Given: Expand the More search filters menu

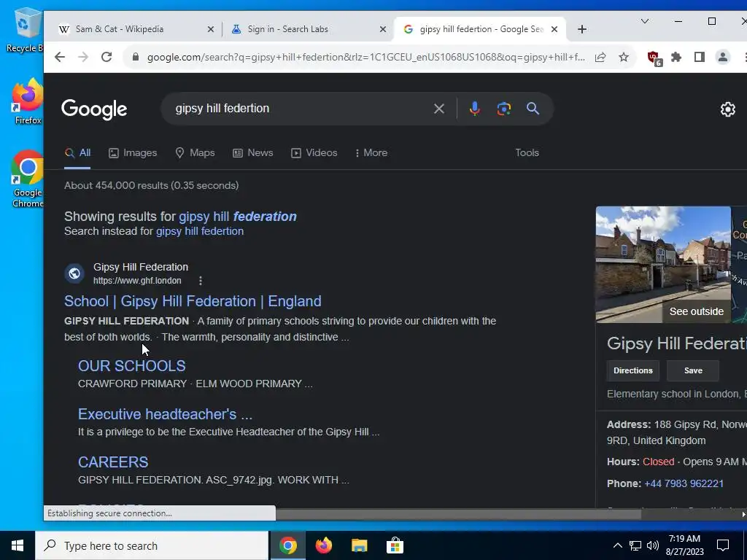Looking at the screenshot, I should (x=371, y=153).
